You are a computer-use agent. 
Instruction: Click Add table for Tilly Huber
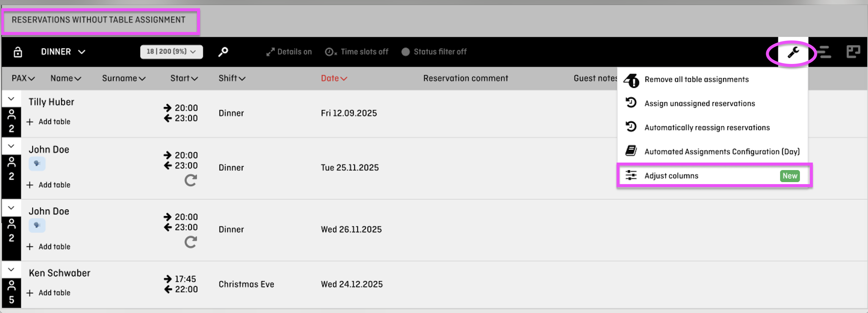[x=48, y=122]
